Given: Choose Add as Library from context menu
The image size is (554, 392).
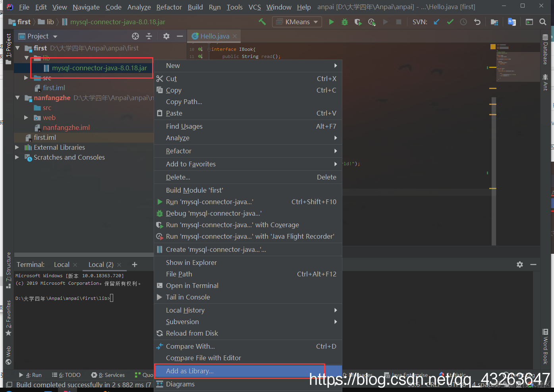Looking at the screenshot, I should [x=248, y=371].
